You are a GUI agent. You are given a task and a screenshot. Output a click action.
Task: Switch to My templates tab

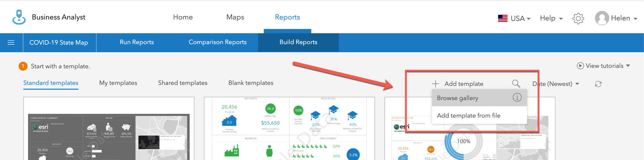coord(118,83)
